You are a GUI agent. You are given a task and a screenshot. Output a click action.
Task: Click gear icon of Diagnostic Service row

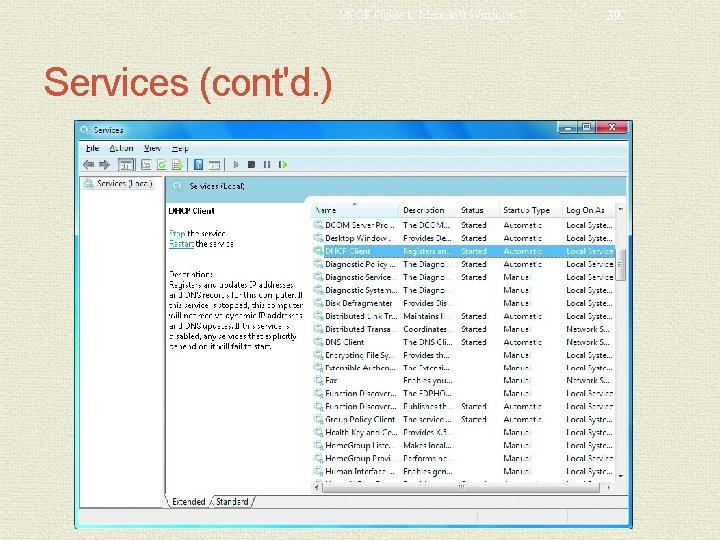(x=318, y=277)
